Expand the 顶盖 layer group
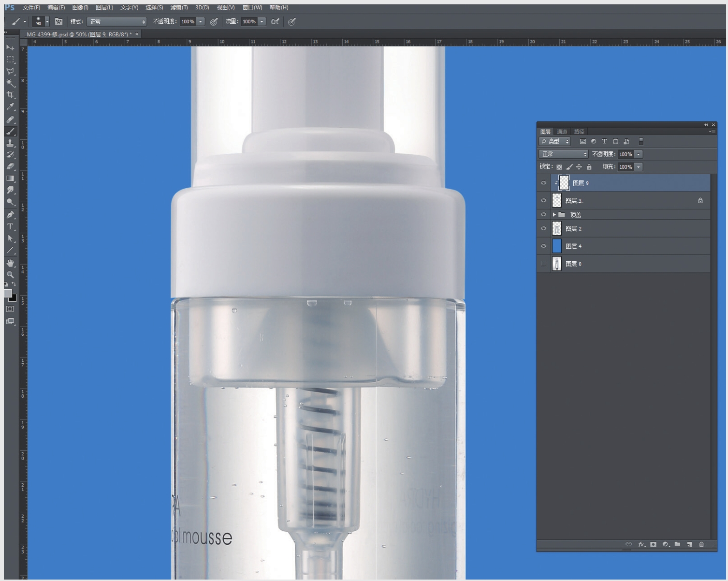Image resolution: width=728 pixels, height=581 pixels. point(554,215)
